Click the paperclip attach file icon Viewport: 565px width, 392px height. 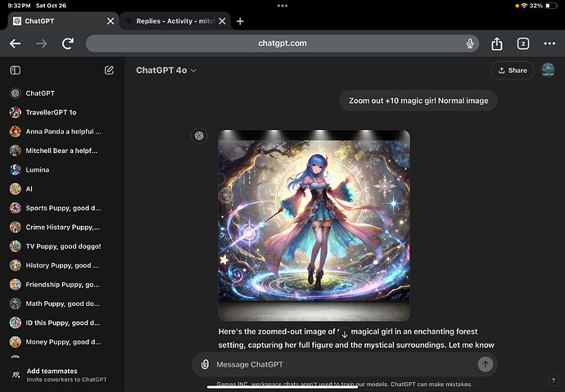point(205,364)
